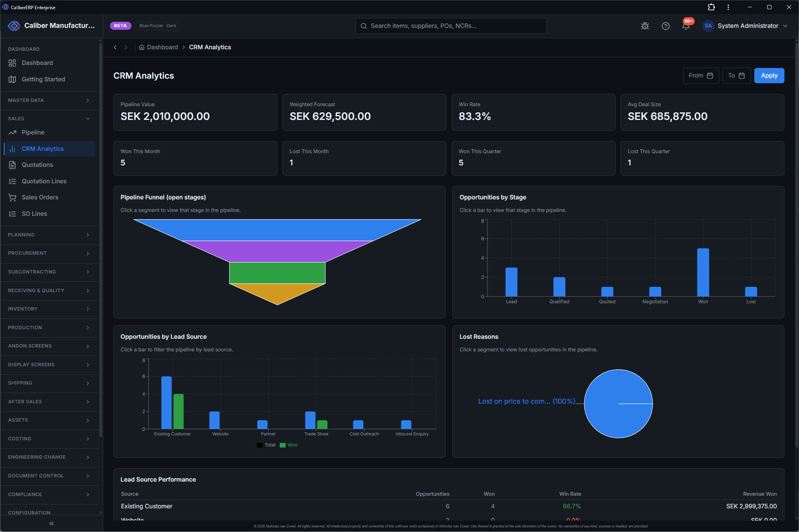Collapse the Sales section

(49, 119)
